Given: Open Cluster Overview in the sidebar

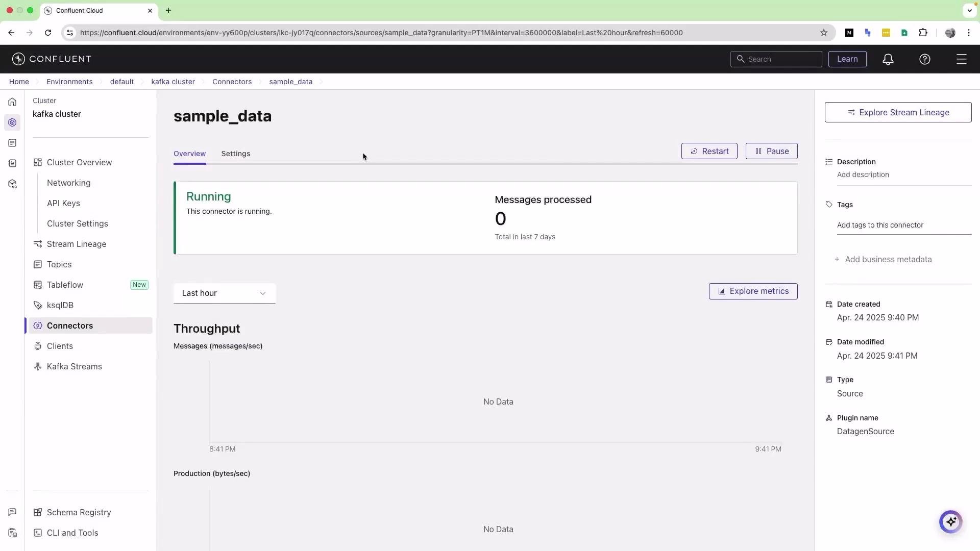Looking at the screenshot, I should click(79, 162).
